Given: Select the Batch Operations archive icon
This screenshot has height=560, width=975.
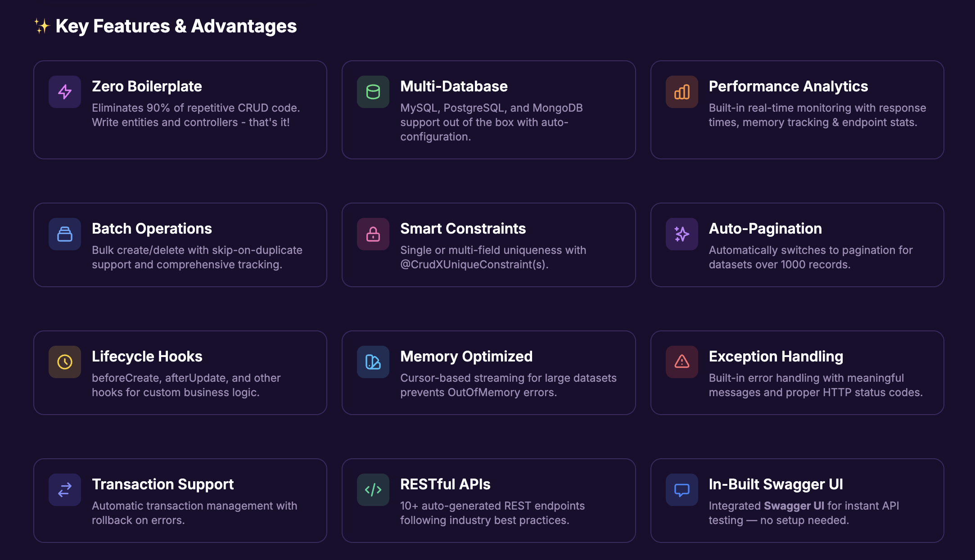Looking at the screenshot, I should [64, 234].
